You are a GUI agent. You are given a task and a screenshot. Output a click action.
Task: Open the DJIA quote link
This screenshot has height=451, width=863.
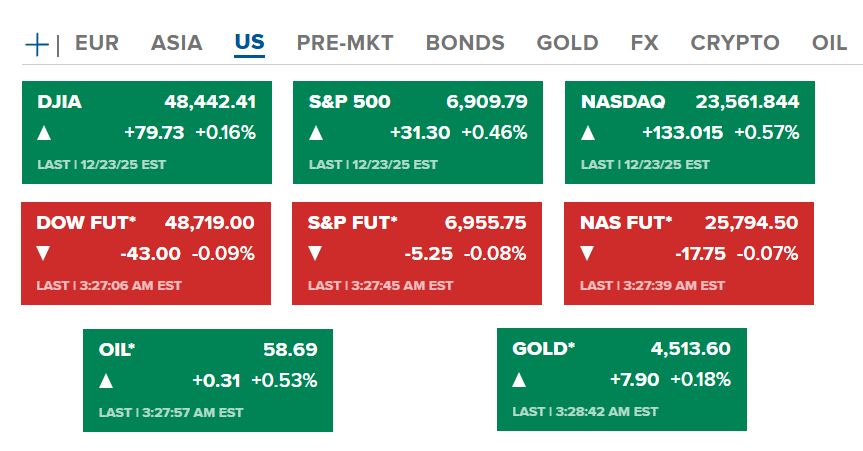pyautogui.click(x=59, y=102)
